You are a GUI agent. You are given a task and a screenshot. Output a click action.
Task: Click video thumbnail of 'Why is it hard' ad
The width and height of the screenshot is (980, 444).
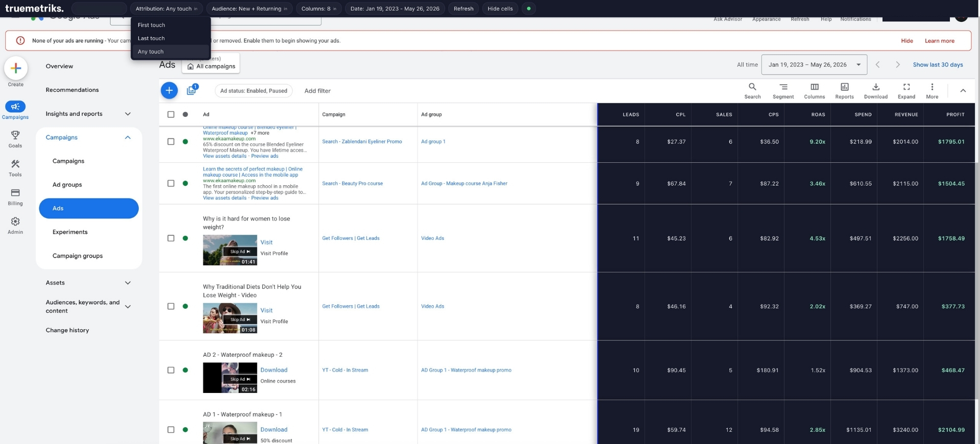[x=230, y=250]
